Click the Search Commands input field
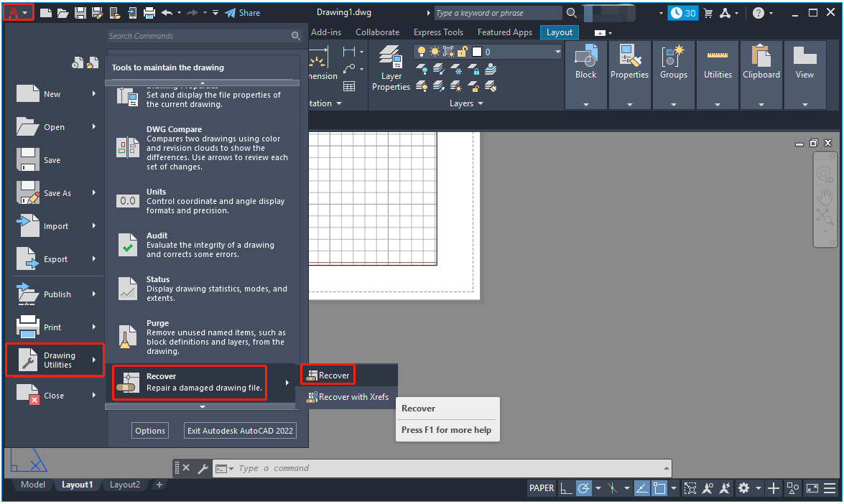The height and width of the screenshot is (504, 844). [198, 36]
